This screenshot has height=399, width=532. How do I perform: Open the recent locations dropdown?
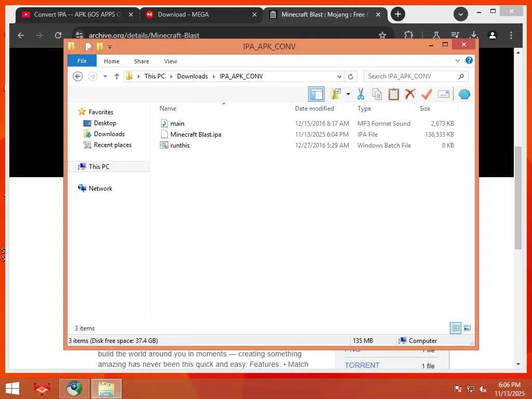click(x=105, y=76)
